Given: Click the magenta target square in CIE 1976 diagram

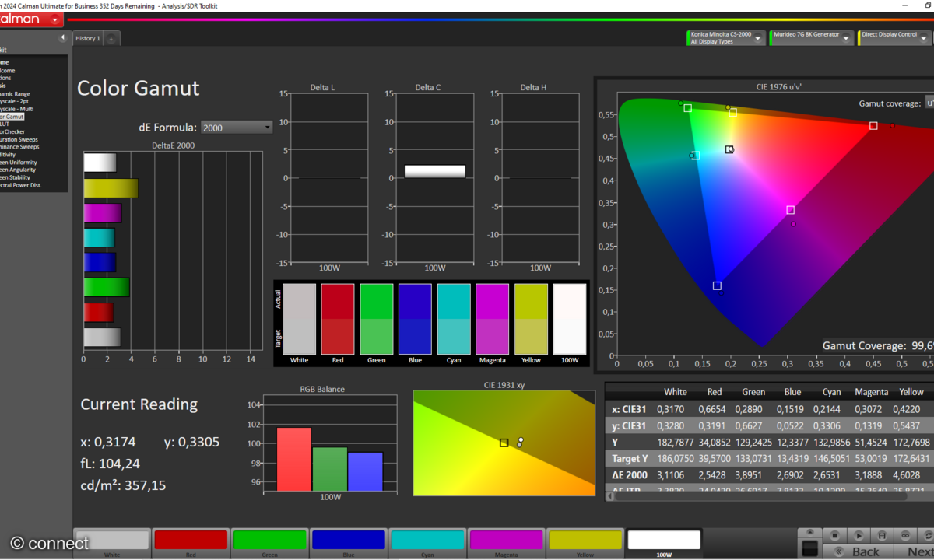Looking at the screenshot, I should point(790,210).
